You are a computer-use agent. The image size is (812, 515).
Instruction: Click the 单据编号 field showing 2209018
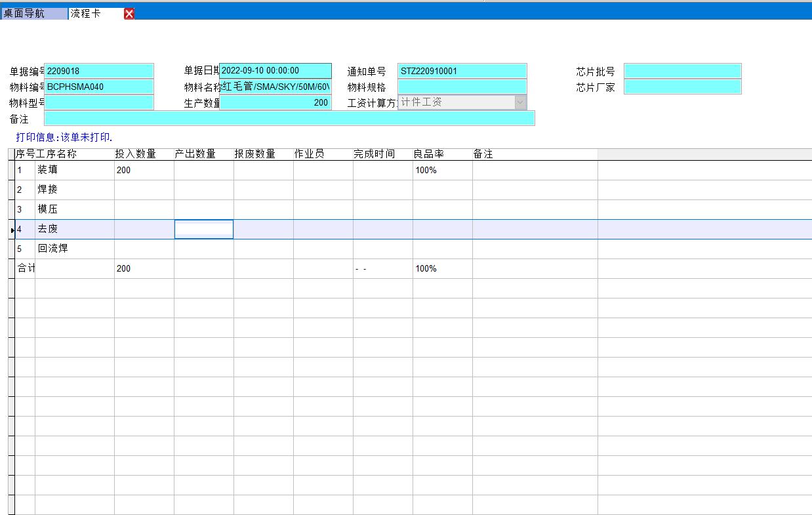click(99, 71)
